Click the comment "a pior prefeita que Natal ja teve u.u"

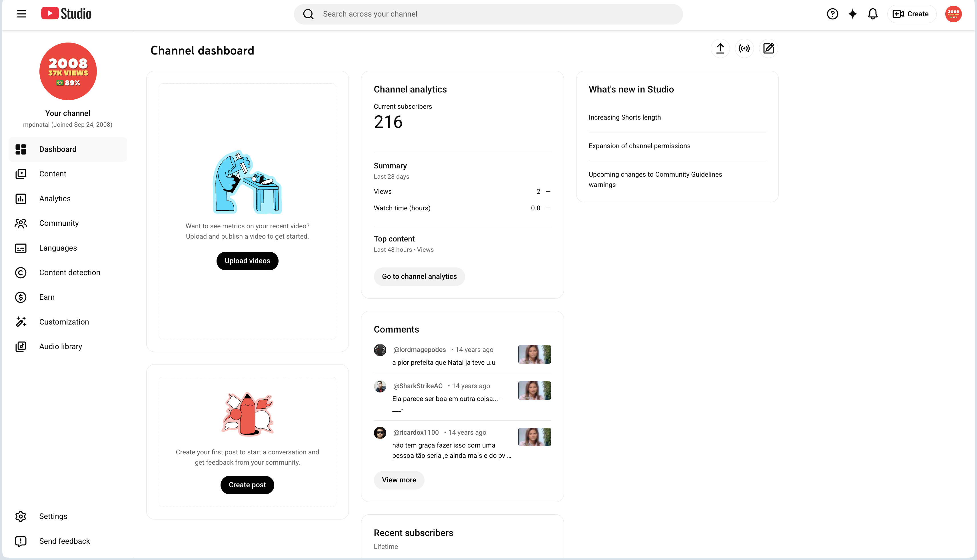pos(443,362)
